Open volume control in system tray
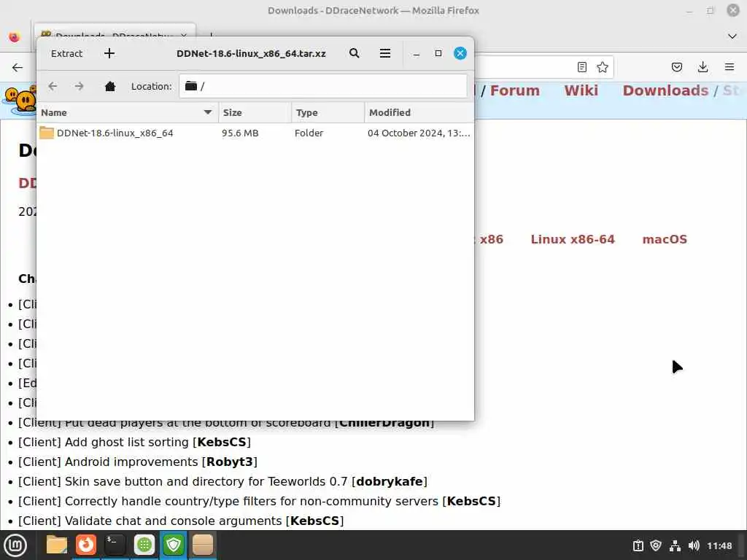The height and width of the screenshot is (560, 747). point(694,545)
